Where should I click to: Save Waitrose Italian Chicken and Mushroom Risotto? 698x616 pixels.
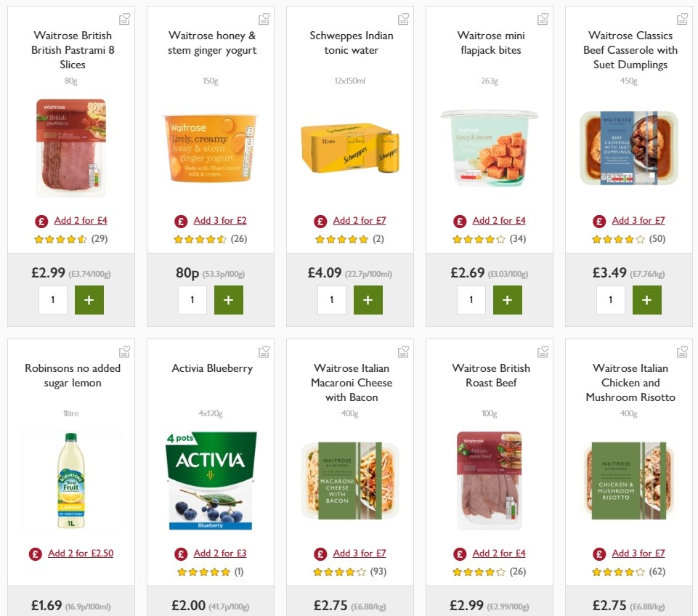(682, 351)
